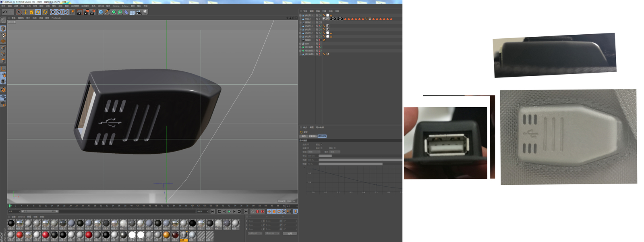The image size is (644, 242).
Task: Switch to Polygons mode in left palette
Action: pyautogui.click(x=3, y=60)
